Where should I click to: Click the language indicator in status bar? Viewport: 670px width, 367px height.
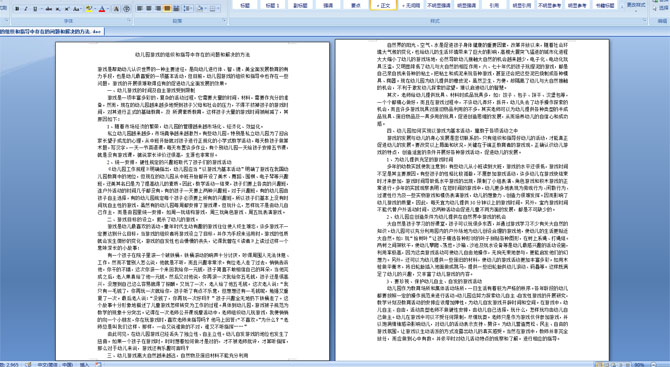pyautogui.click(x=55, y=364)
